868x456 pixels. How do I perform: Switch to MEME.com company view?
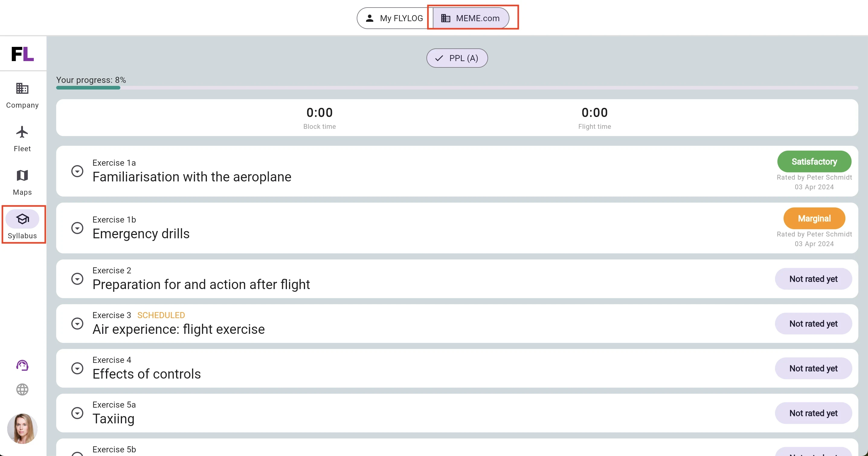pyautogui.click(x=471, y=18)
